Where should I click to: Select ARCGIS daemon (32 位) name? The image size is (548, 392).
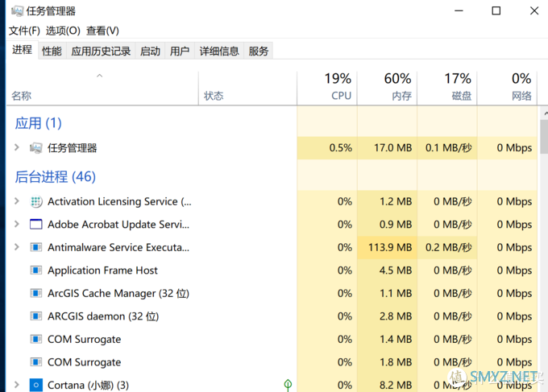pyautogui.click(x=103, y=316)
